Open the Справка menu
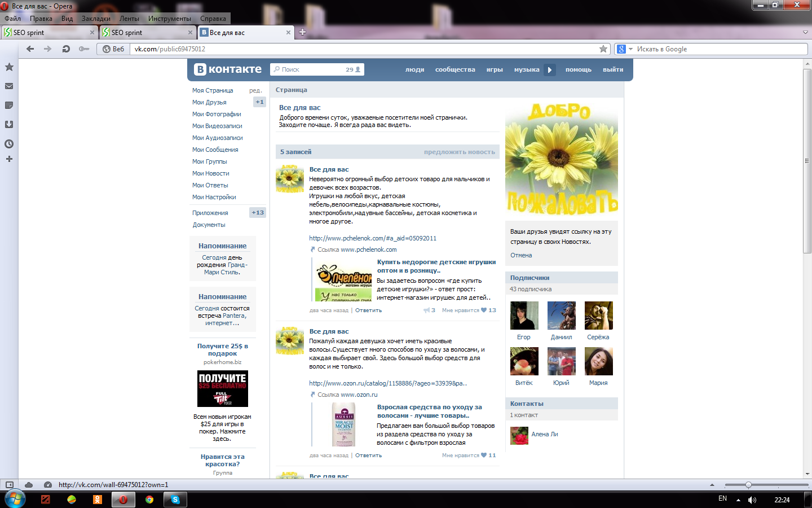Image resolution: width=812 pixels, height=508 pixels. pos(213,19)
